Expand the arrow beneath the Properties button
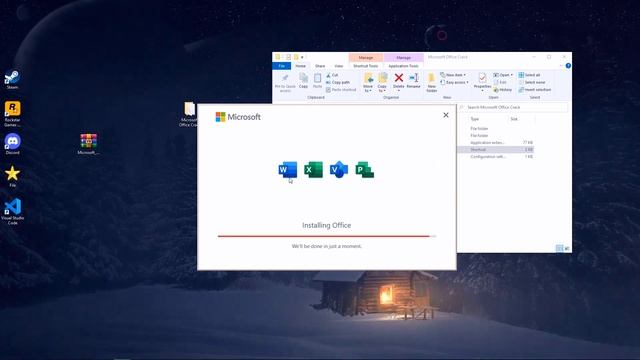640x360 pixels. pos(482,91)
